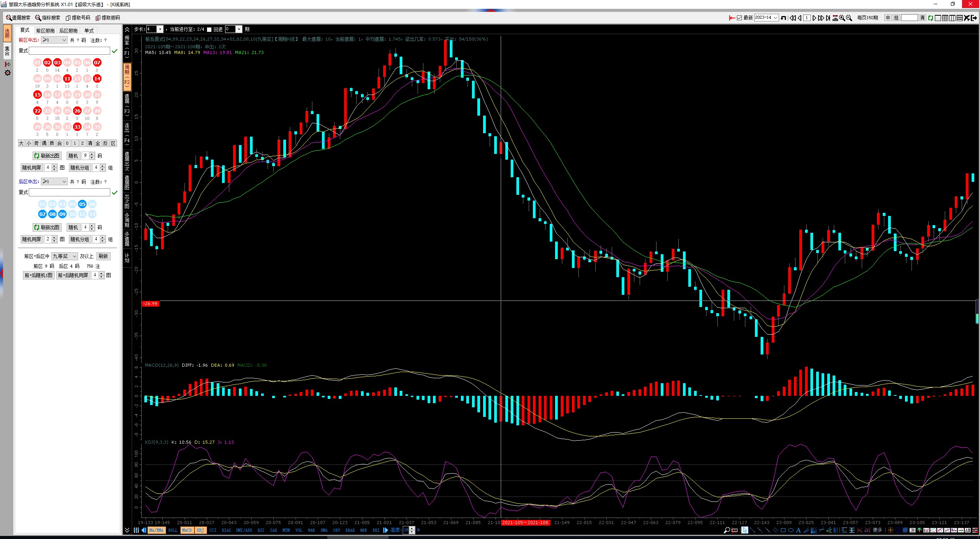Click the bar-chart width adjust icon
The height and width of the screenshot is (539, 980).
pyautogui.click(x=835, y=18)
